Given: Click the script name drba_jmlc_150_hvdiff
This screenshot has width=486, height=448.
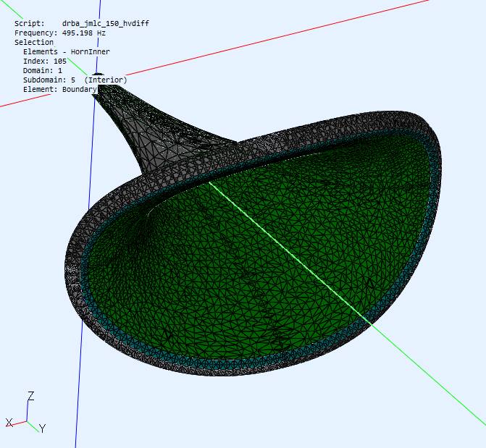Looking at the screenshot, I should click(105, 24).
